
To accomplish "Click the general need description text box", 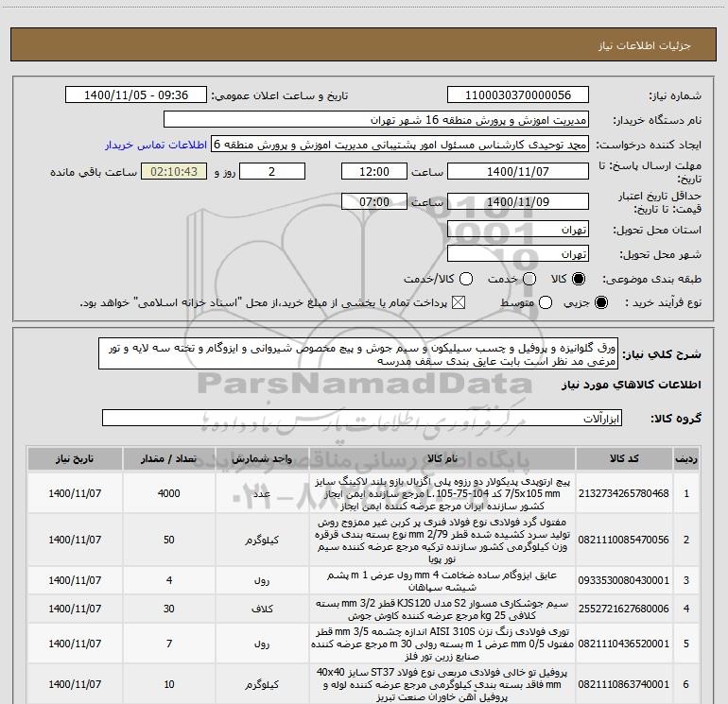I will (358, 354).
